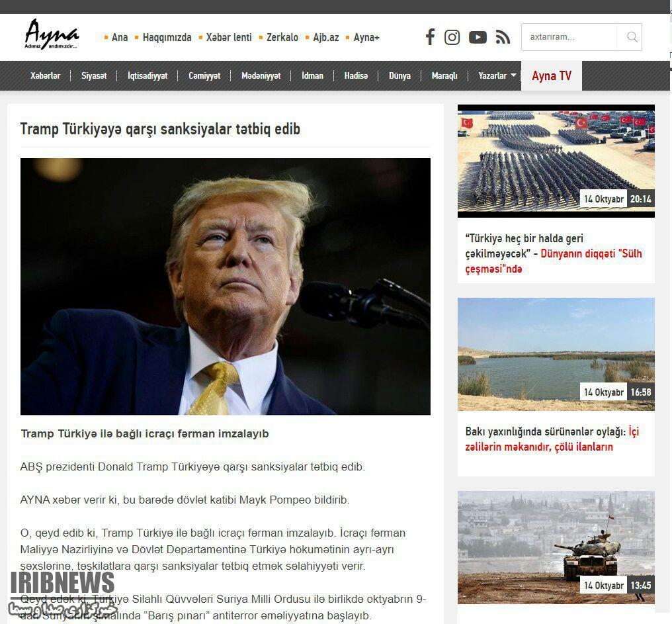Open the İdman menu item
Screen dimensions: 672x624
(312, 76)
